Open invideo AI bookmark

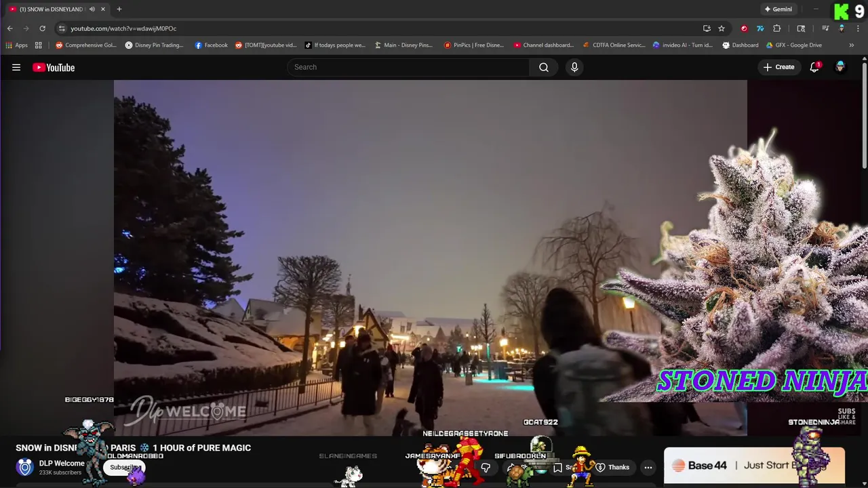click(683, 45)
